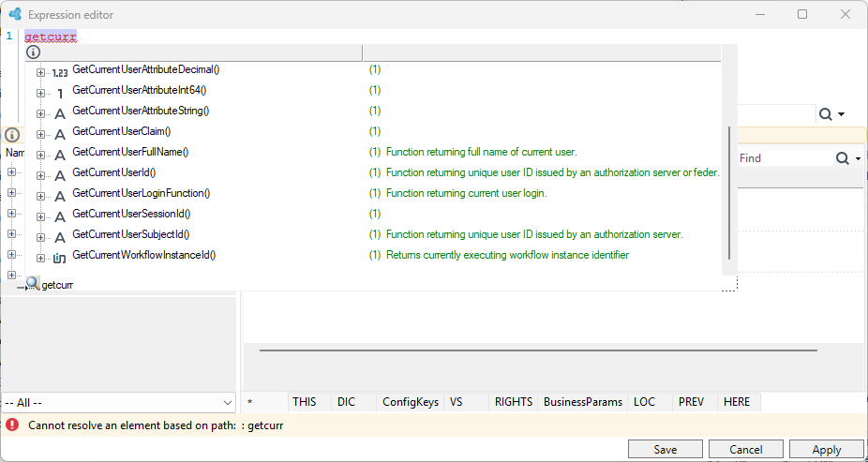Click the string icon beside GetCurrentUserSessionId()
Image resolution: width=868 pixels, height=462 pixels.
(60, 216)
